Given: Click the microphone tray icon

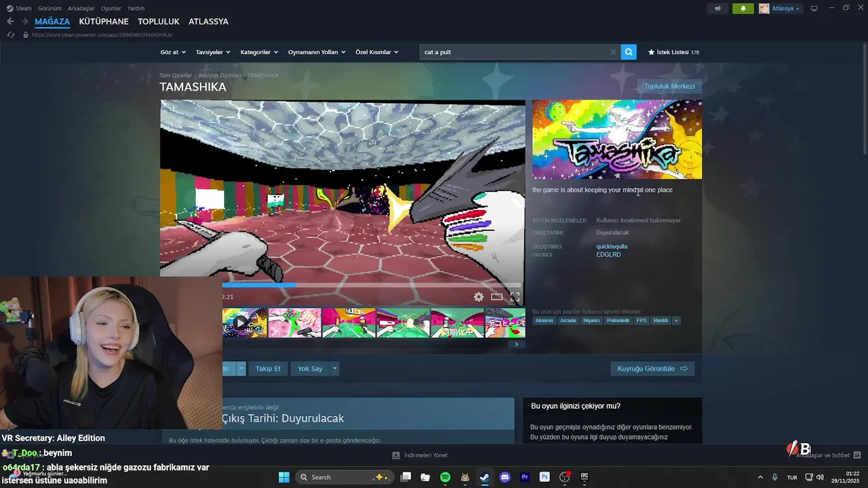Looking at the screenshot, I should (x=774, y=477).
